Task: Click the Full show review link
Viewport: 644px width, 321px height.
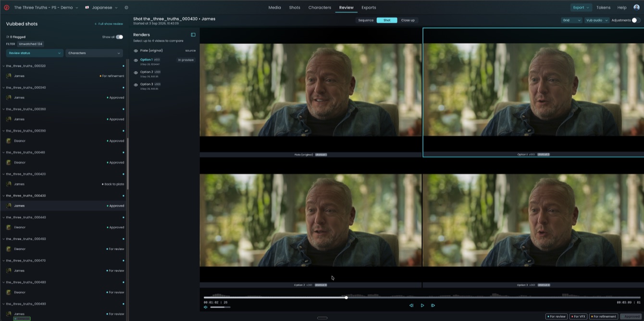Action: tap(109, 24)
